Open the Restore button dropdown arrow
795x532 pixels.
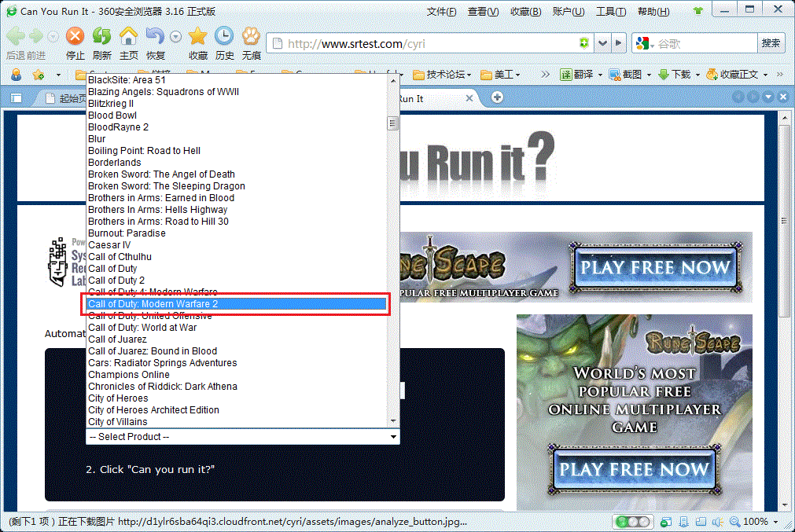tap(175, 36)
